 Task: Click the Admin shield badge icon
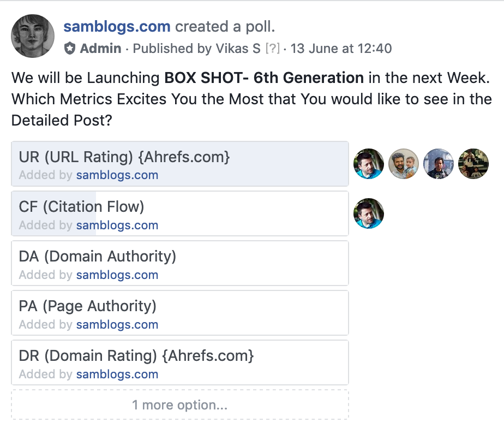tap(70, 49)
